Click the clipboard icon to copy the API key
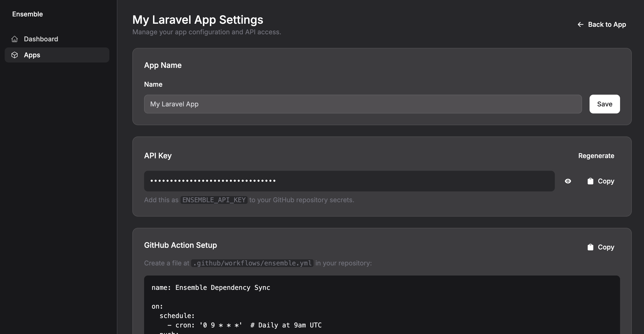Image resolution: width=644 pixels, height=334 pixels. (x=590, y=181)
